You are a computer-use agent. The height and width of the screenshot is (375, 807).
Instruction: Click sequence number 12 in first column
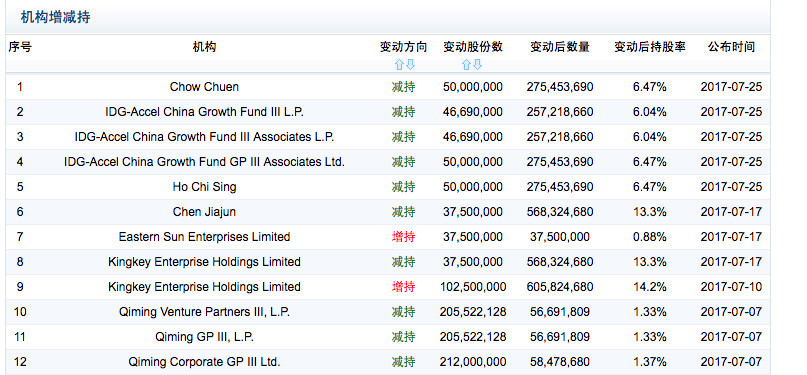pyautogui.click(x=20, y=362)
